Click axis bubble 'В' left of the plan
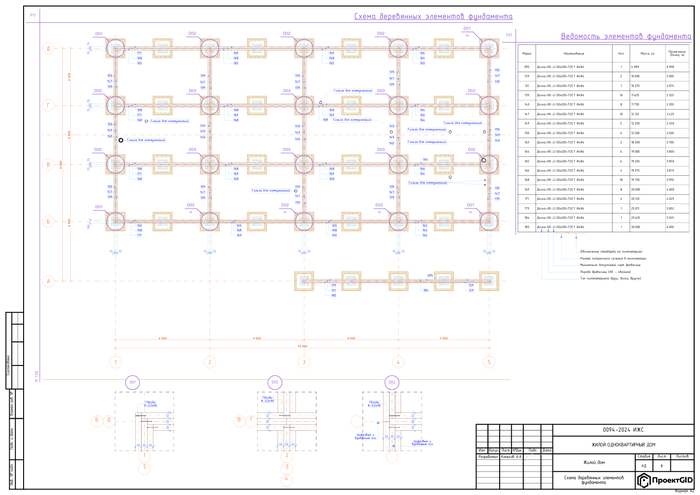Viewport: 700px width, 495px height. [x=48, y=164]
